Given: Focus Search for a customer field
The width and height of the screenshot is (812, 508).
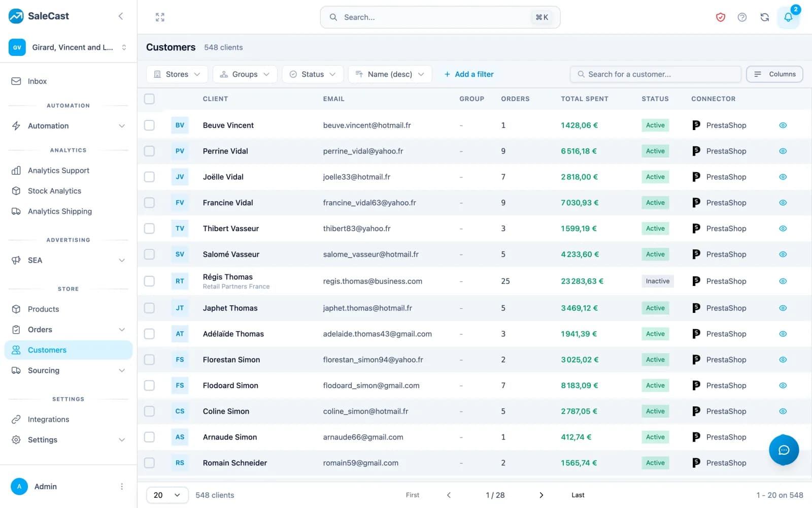Looking at the screenshot, I should coord(655,74).
